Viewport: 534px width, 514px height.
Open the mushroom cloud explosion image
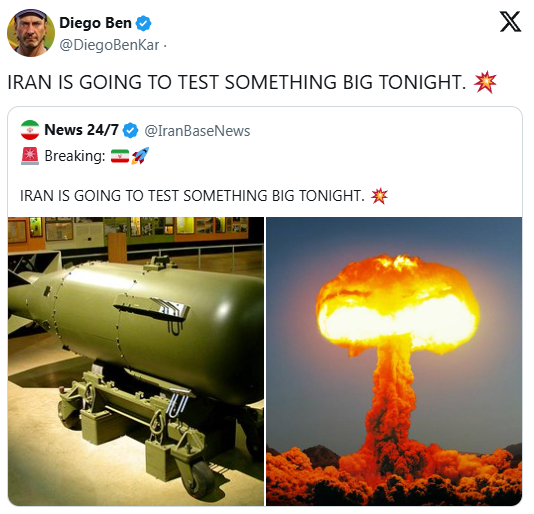[394, 361]
